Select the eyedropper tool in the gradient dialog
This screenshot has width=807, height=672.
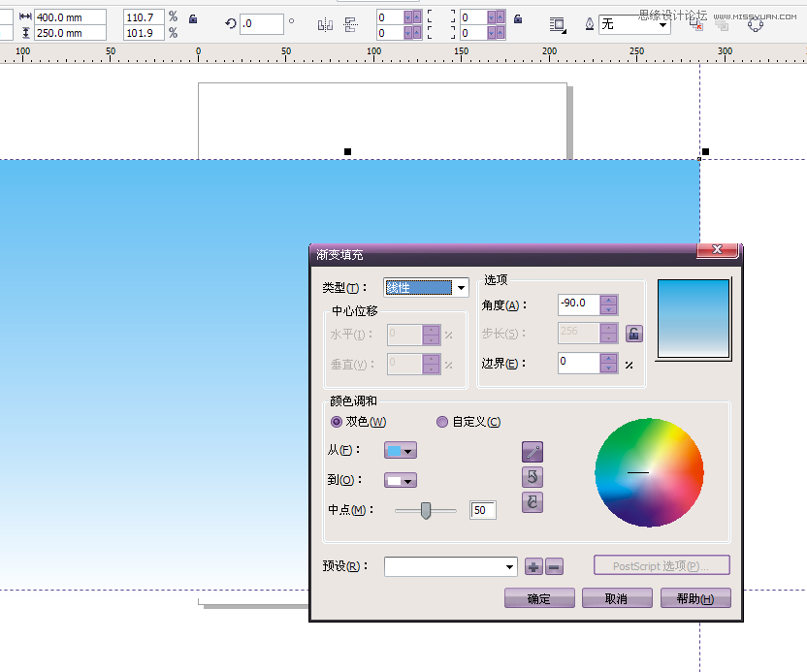[x=532, y=452]
